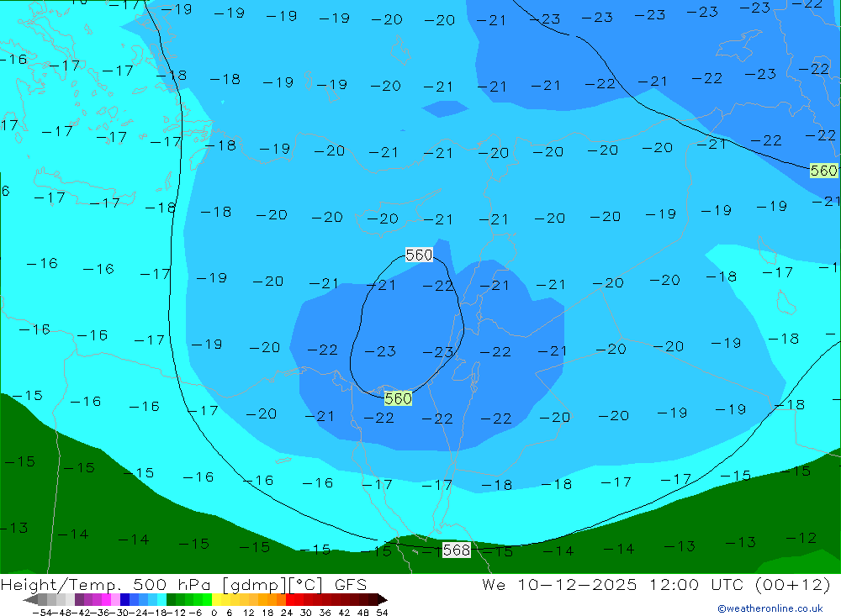Click the '0' label under the color scale
841x616 pixels.
click(214, 613)
